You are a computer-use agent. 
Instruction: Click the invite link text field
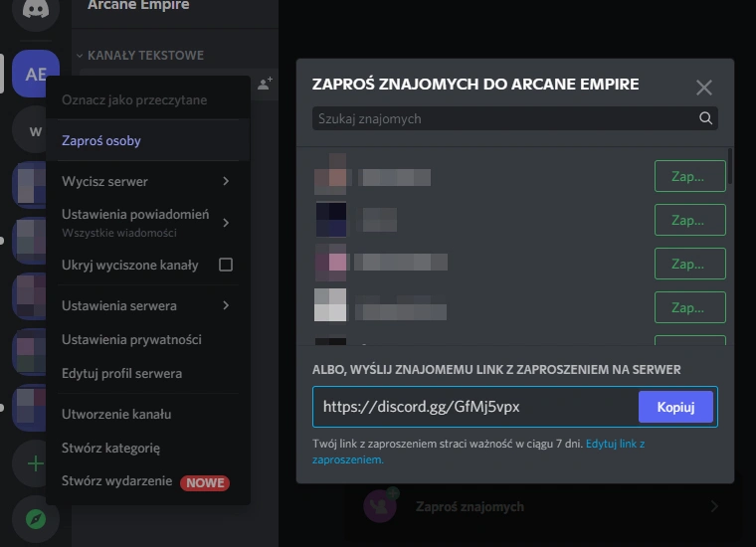[x=474, y=407]
